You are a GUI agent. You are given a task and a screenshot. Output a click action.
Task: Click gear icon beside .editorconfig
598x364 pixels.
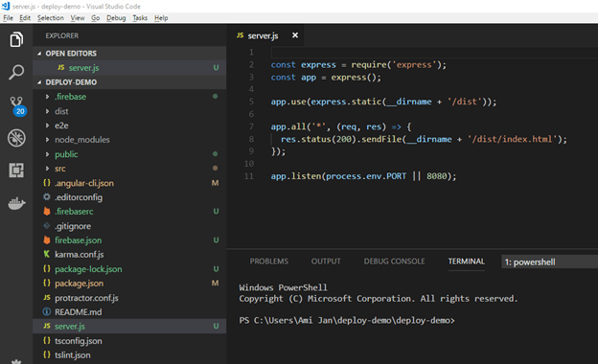pyautogui.click(x=47, y=196)
